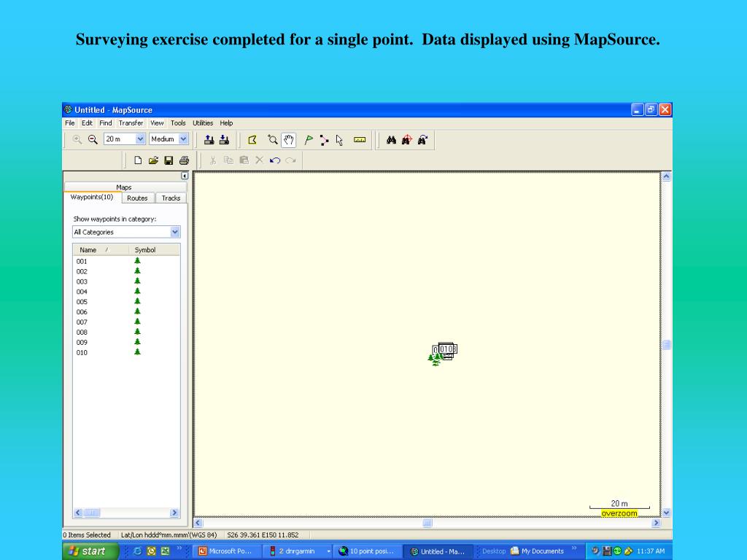Switch to dnrgarmin taskbar button
747x560 pixels.
296,551
